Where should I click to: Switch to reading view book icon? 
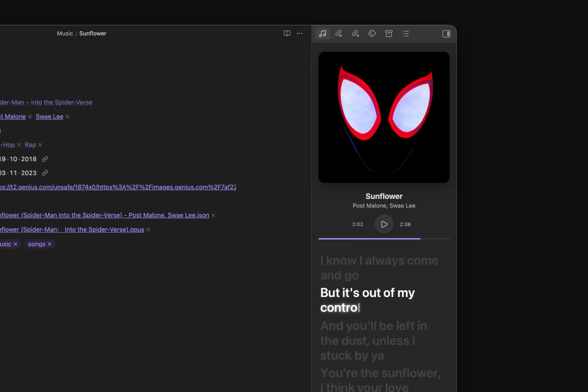tap(287, 33)
